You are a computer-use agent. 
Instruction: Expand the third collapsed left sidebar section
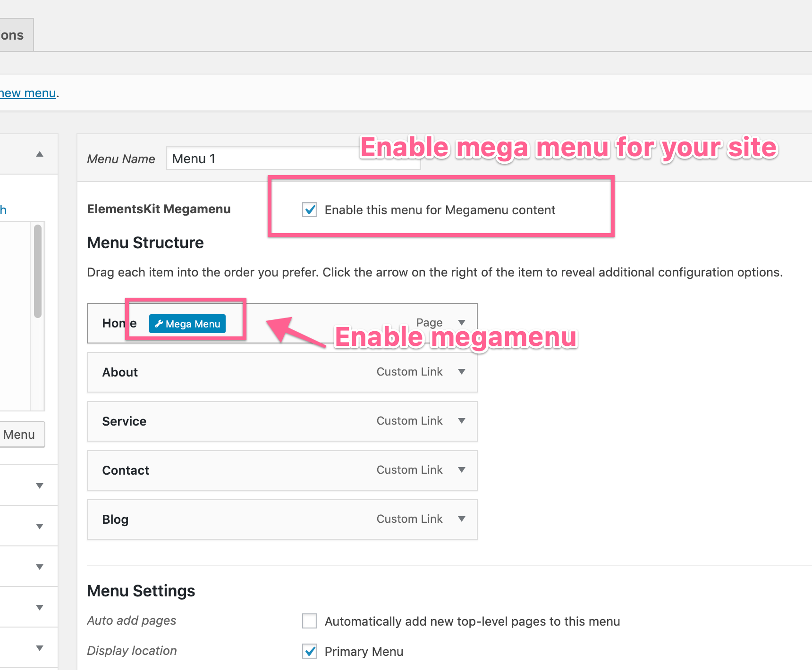coord(40,567)
